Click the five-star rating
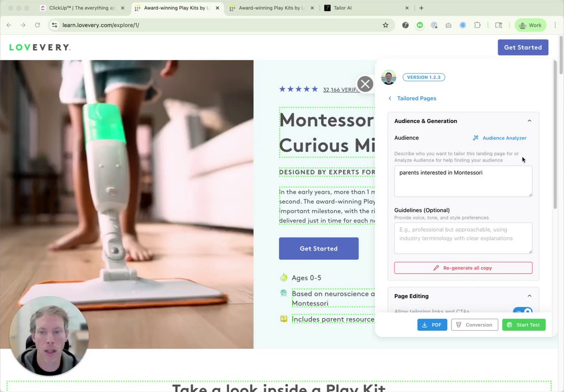 point(298,89)
